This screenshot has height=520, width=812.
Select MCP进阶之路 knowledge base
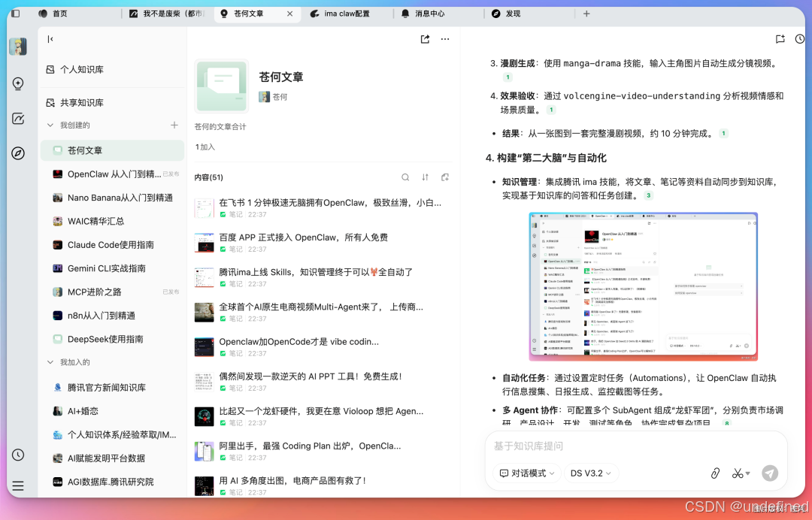tap(112, 292)
